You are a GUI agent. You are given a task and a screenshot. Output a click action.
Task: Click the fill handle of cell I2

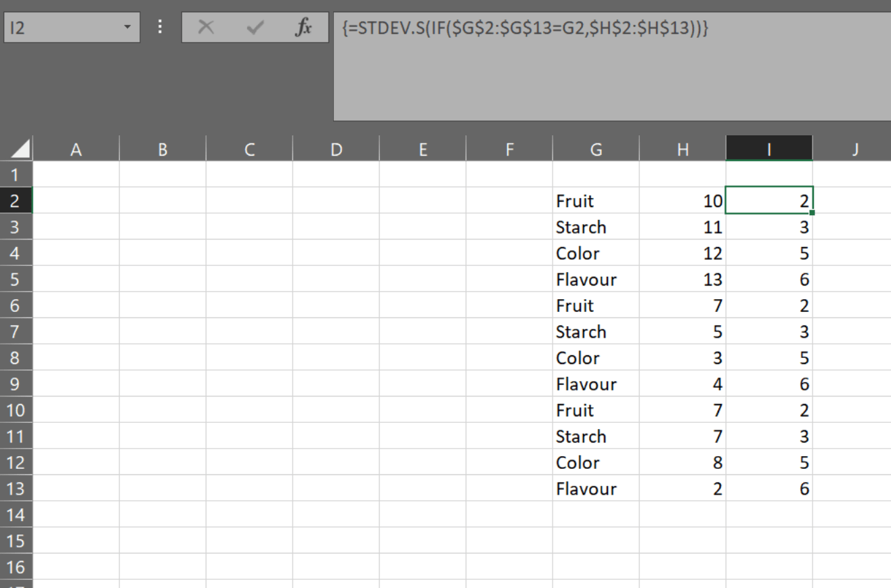click(812, 212)
